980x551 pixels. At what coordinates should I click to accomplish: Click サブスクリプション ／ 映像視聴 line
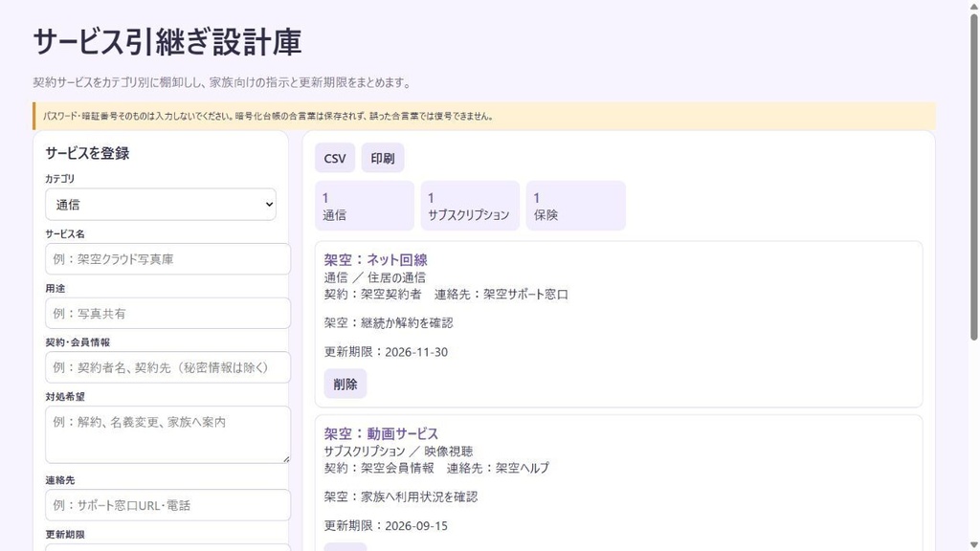pos(398,452)
